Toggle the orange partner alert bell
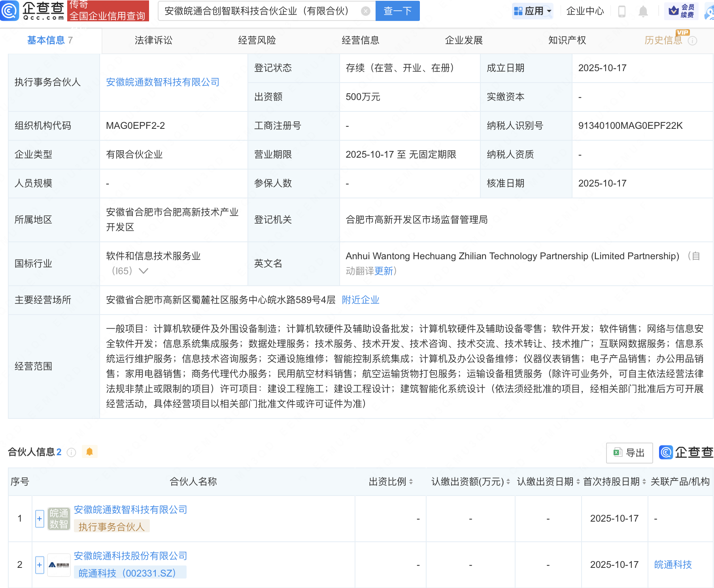The height and width of the screenshot is (588, 714). [90, 452]
